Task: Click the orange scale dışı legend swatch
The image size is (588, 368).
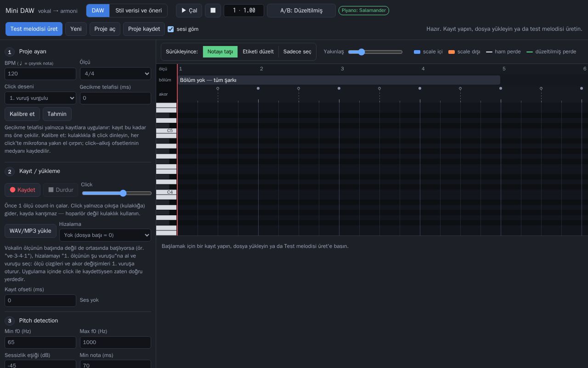Action: (452, 52)
